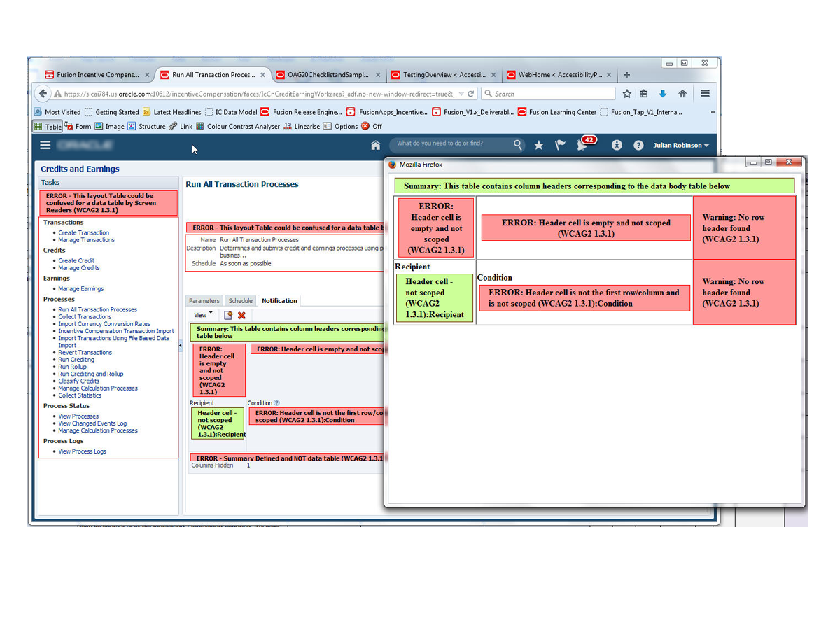The image size is (840, 644).
Task: Bookmark this page with star icon
Action: click(x=627, y=93)
